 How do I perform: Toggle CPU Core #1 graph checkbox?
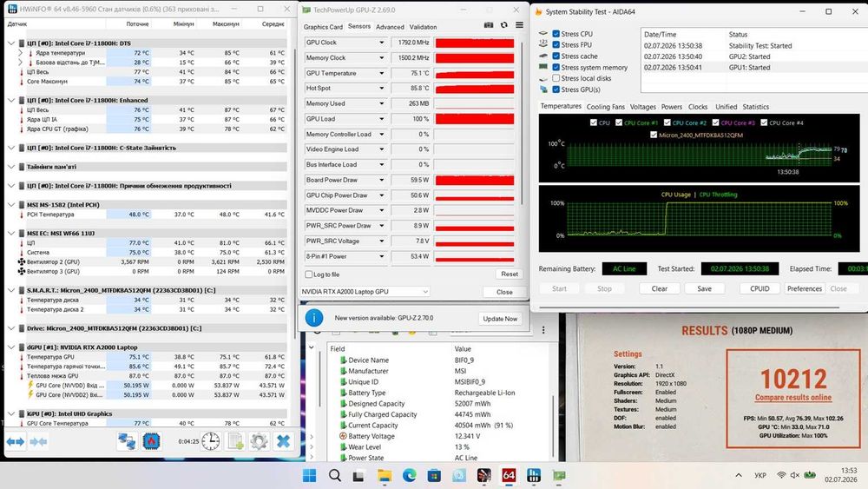click(619, 122)
